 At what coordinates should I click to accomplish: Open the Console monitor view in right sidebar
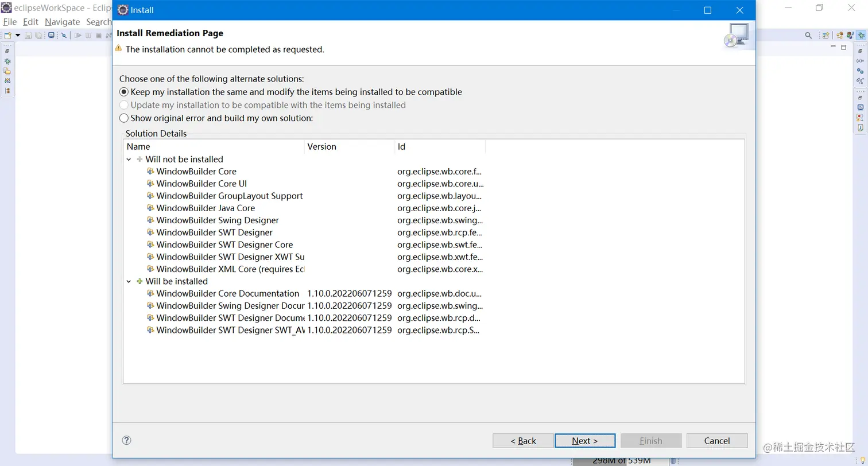[860, 107]
